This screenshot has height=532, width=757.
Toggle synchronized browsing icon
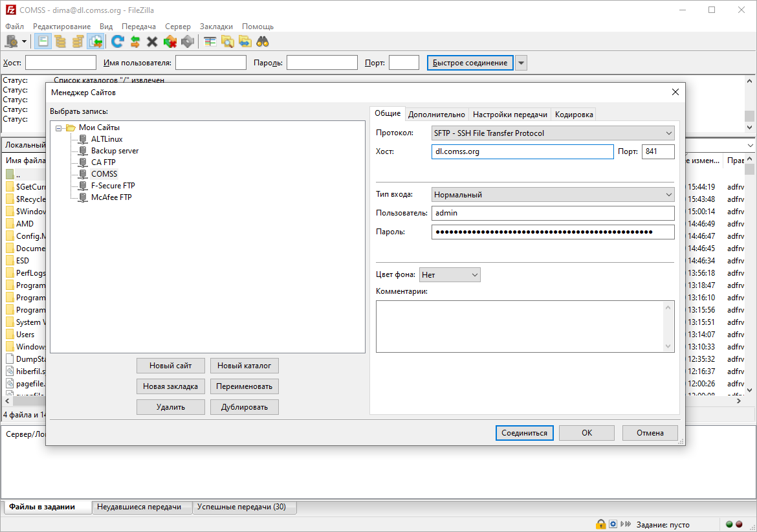coord(245,41)
